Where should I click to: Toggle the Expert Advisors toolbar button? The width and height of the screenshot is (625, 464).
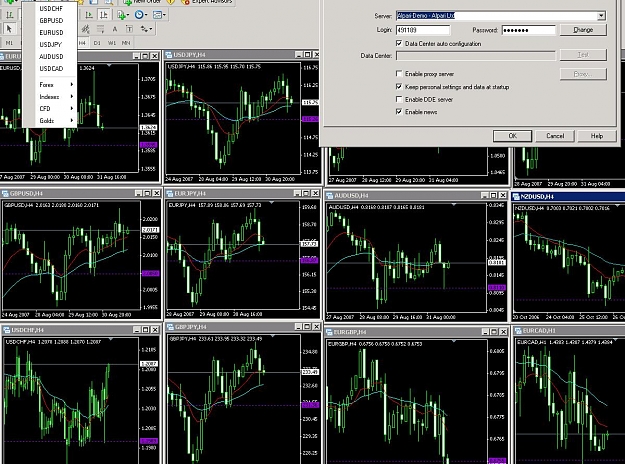pos(206,2)
